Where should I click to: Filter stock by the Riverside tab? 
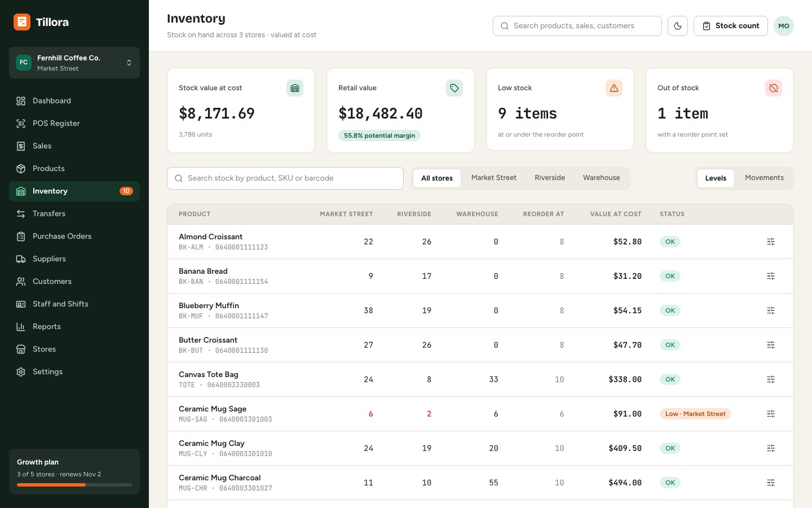[x=550, y=178]
